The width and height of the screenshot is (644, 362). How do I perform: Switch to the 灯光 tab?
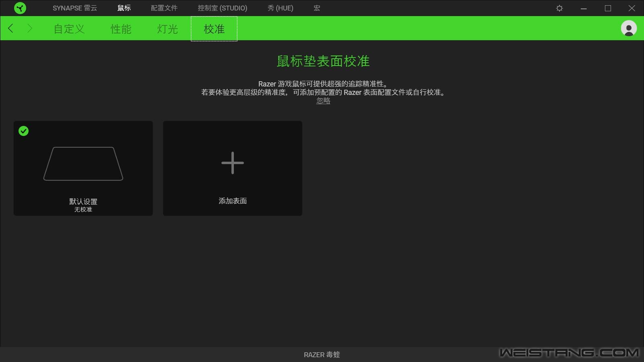click(x=167, y=29)
